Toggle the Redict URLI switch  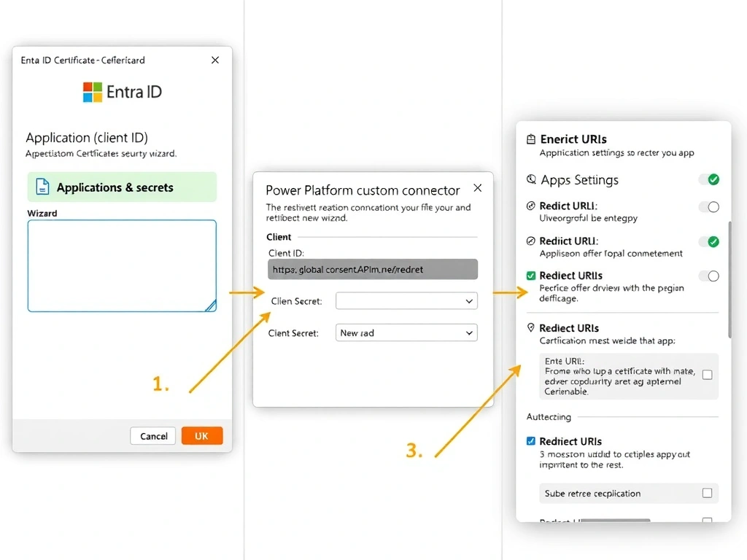click(x=709, y=206)
